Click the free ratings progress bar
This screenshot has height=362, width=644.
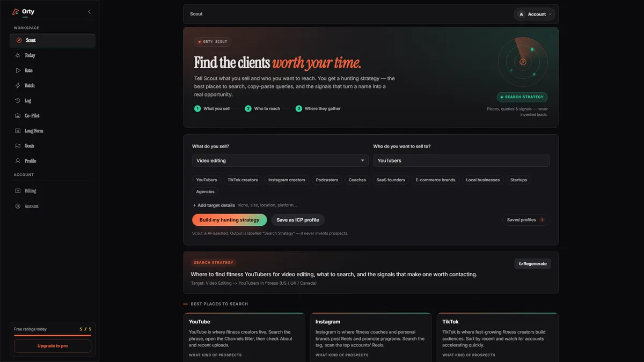[x=53, y=335]
